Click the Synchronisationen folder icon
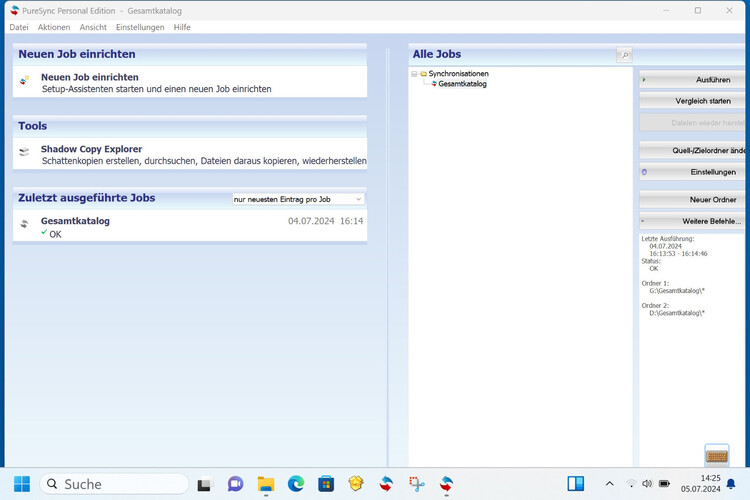Viewport: 750px width, 500px height. tap(423, 74)
